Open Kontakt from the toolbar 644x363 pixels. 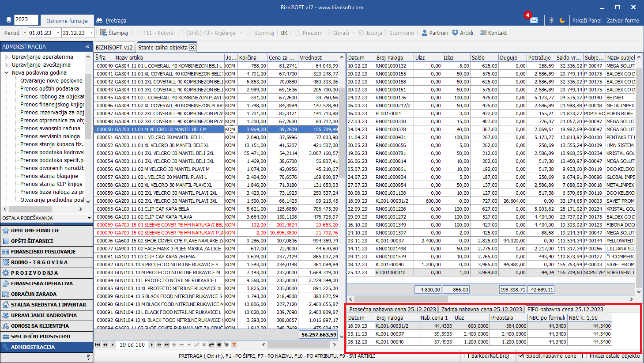point(493,33)
